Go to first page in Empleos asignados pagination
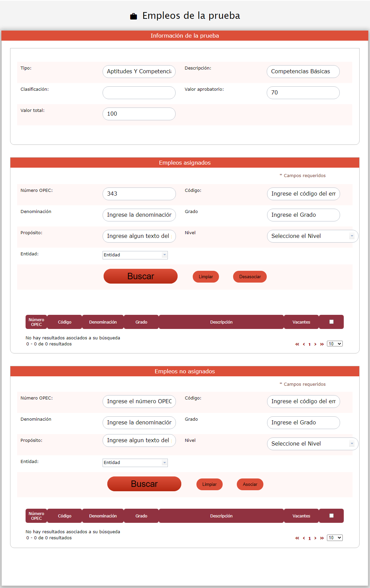This screenshot has width=370, height=588. click(297, 344)
